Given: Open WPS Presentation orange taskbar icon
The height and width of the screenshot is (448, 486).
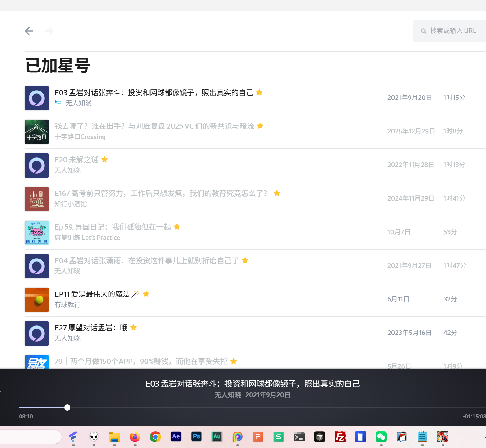Looking at the screenshot, I should [x=258, y=437].
